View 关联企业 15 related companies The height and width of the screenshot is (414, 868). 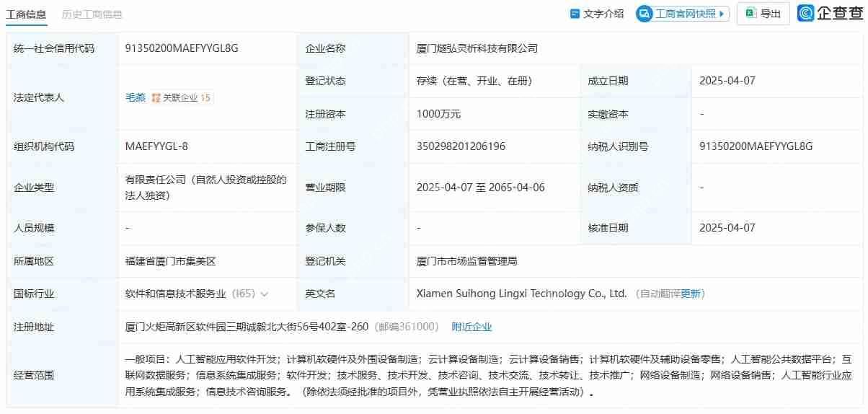[x=182, y=97]
